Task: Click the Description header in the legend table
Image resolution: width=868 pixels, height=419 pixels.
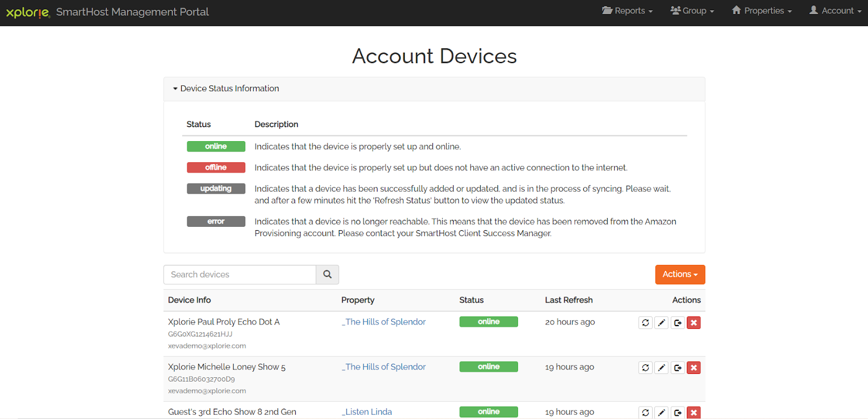Action: point(277,124)
